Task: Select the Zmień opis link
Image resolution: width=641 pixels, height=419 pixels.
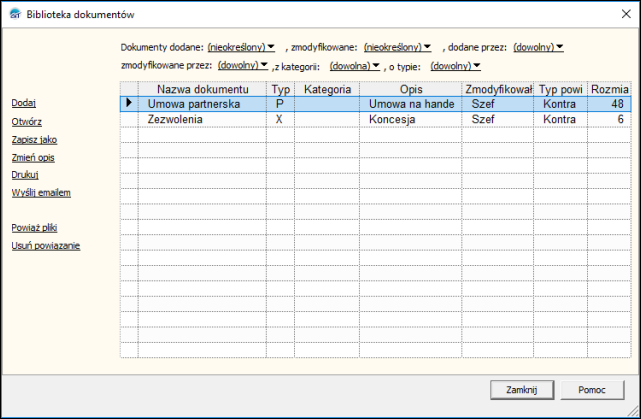Action: [33, 158]
